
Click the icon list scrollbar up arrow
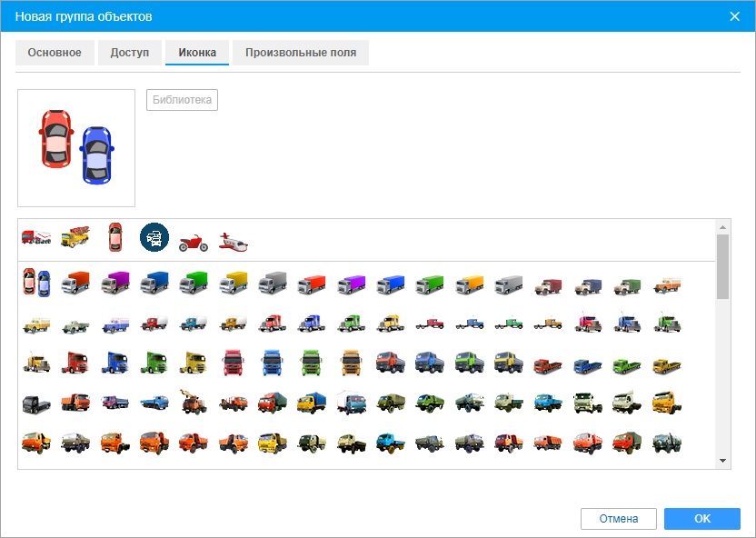(722, 226)
